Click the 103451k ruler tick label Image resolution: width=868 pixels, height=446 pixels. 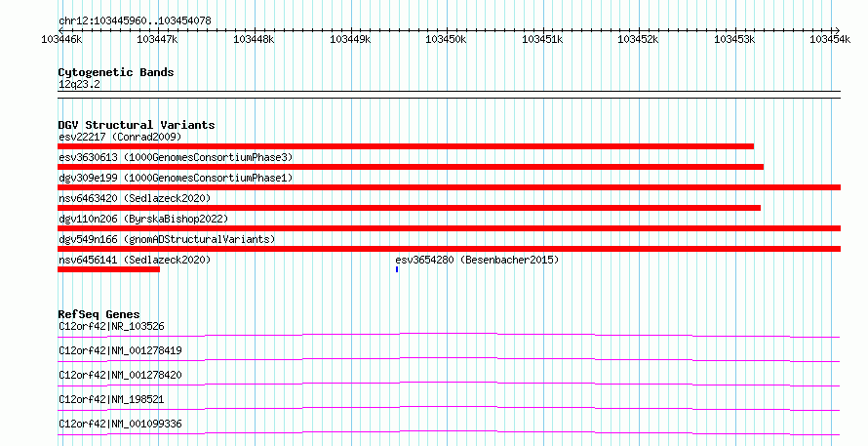(542, 39)
